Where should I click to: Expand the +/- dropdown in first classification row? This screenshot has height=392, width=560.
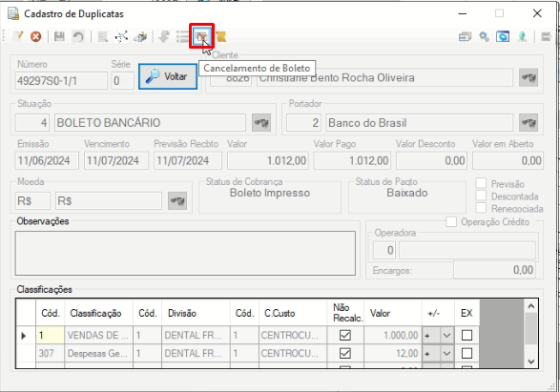tap(446, 335)
